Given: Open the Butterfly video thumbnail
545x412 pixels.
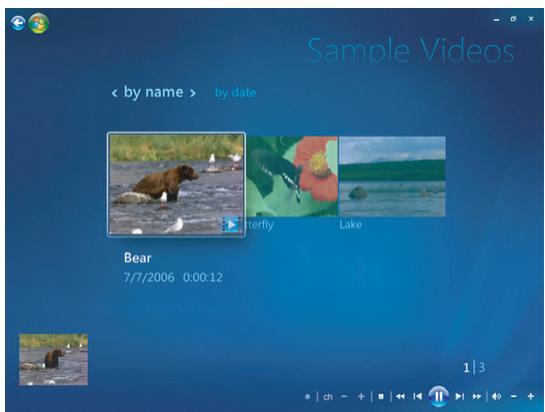Looking at the screenshot, I should [292, 177].
